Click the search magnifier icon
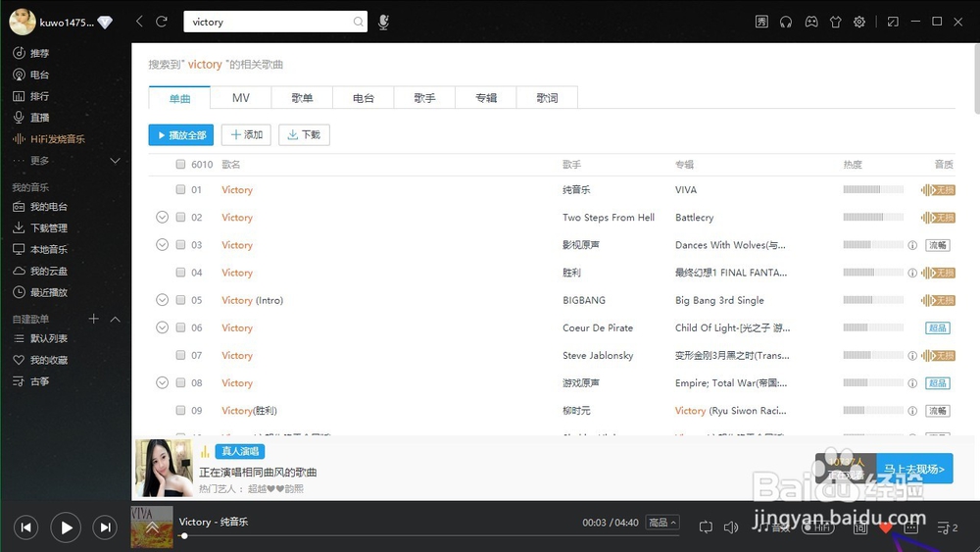The height and width of the screenshot is (552, 980). pos(358,22)
